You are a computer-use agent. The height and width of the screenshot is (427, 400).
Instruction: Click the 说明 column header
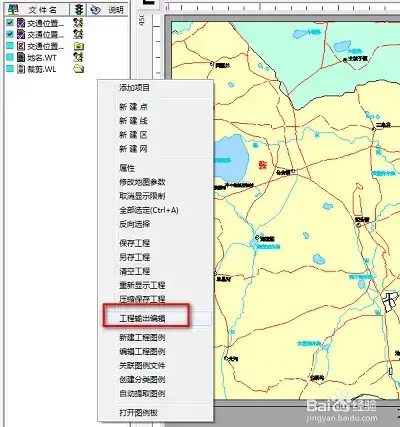108,10
